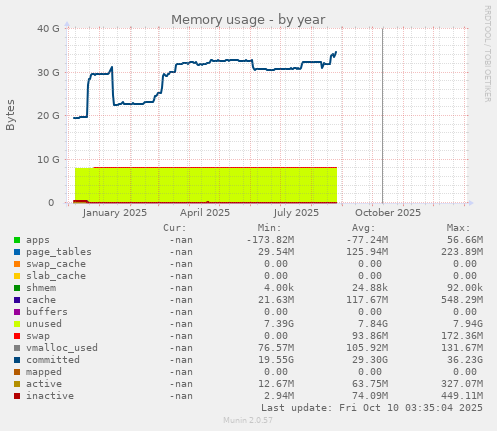497x431 pixels.
Task: Click the committed navy legend swatch
Action: coord(17,360)
